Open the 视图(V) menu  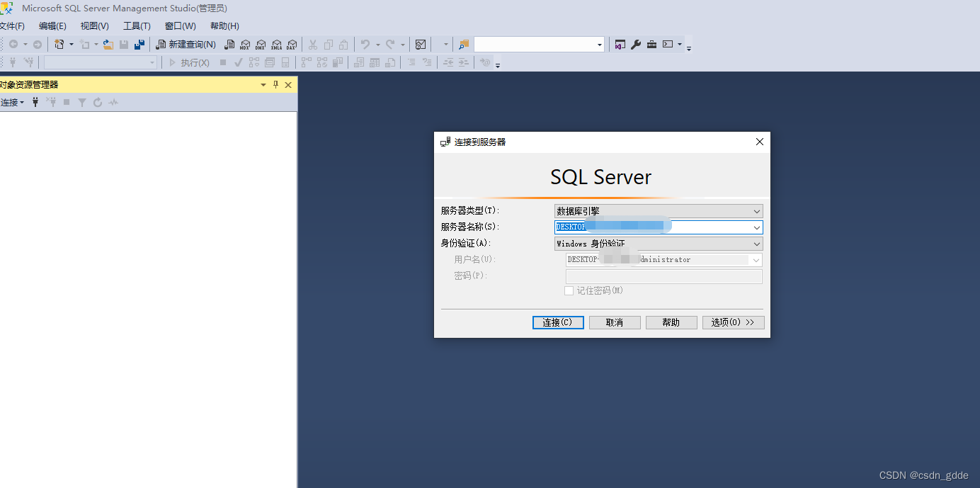pyautogui.click(x=94, y=25)
